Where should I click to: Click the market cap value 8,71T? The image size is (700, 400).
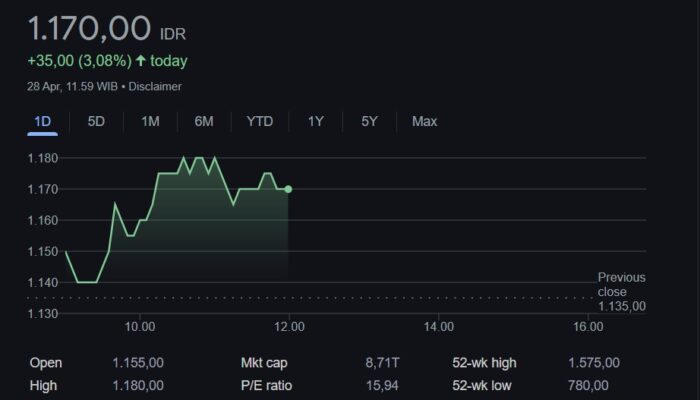(x=383, y=362)
